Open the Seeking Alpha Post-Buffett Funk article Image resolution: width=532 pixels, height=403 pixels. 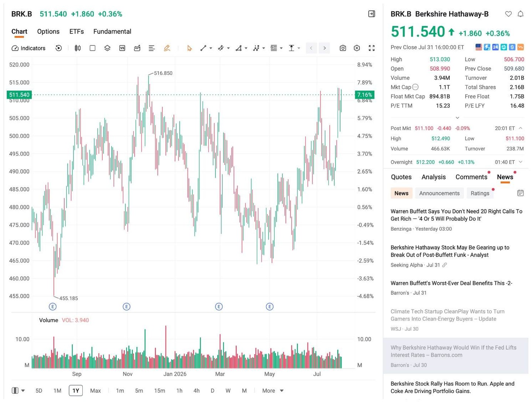pos(450,251)
